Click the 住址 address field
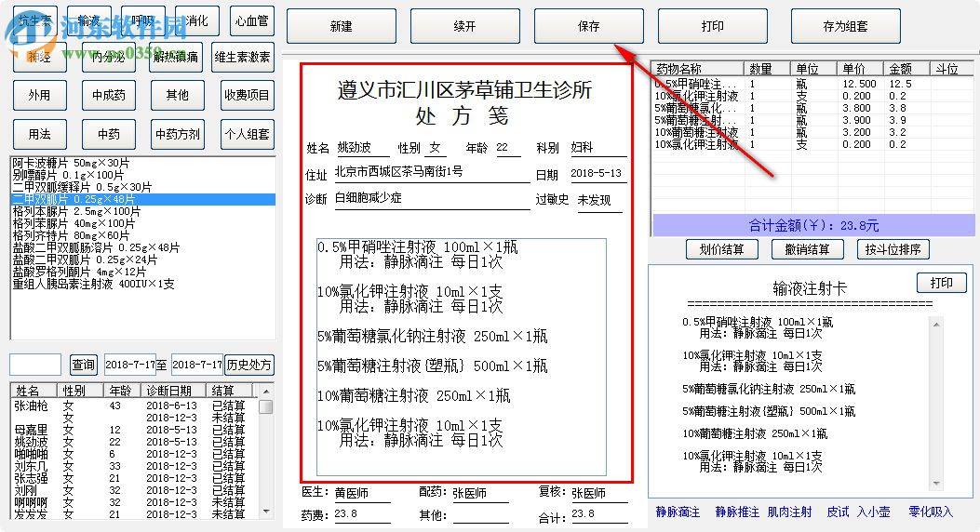The width and height of the screenshot is (980, 532). (x=432, y=172)
